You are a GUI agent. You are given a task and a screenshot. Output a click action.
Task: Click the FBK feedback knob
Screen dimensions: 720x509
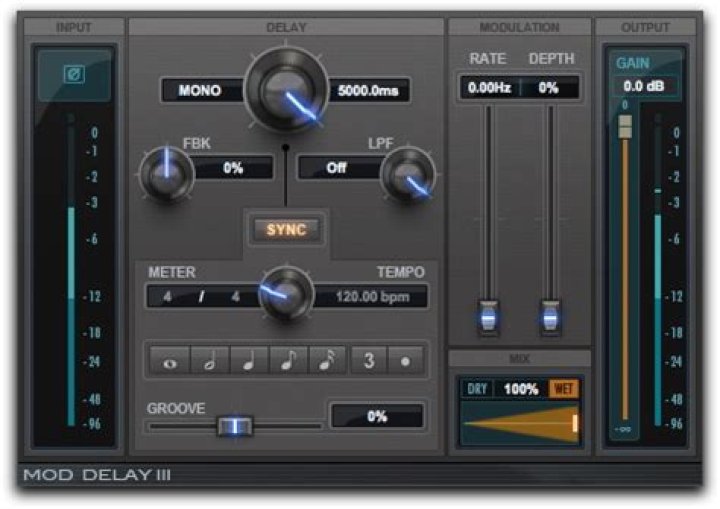pos(166,174)
